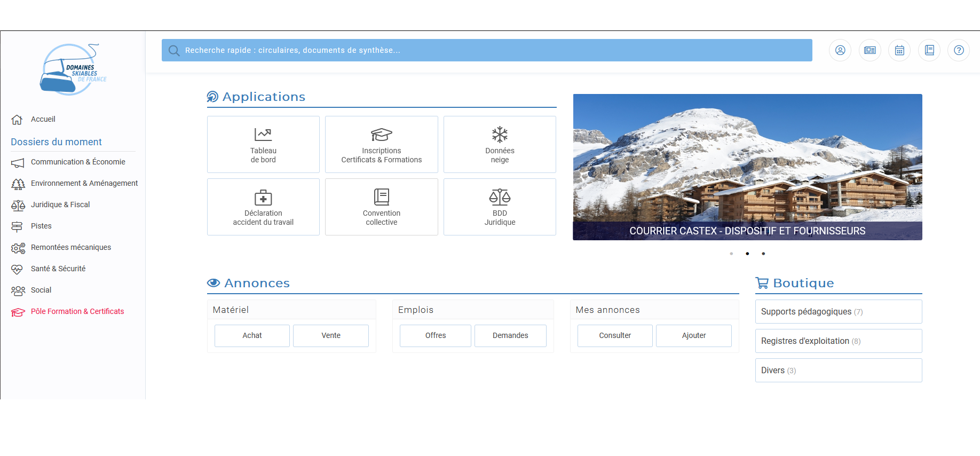Expand Supports pédagogiques boutique category

(x=838, y=311)
